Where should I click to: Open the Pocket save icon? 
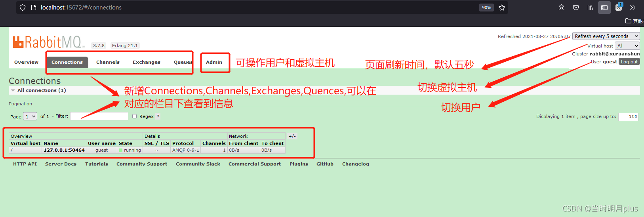pos(576,8)
